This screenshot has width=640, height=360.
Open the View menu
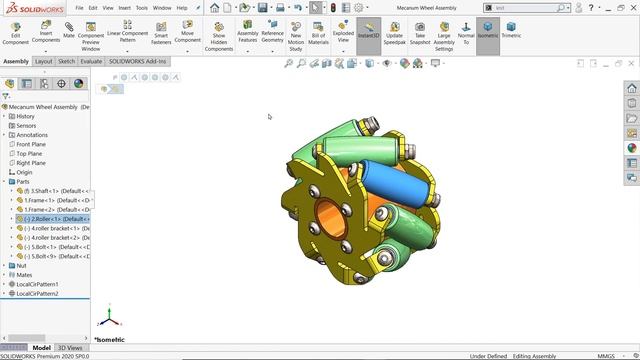[108, 8]
